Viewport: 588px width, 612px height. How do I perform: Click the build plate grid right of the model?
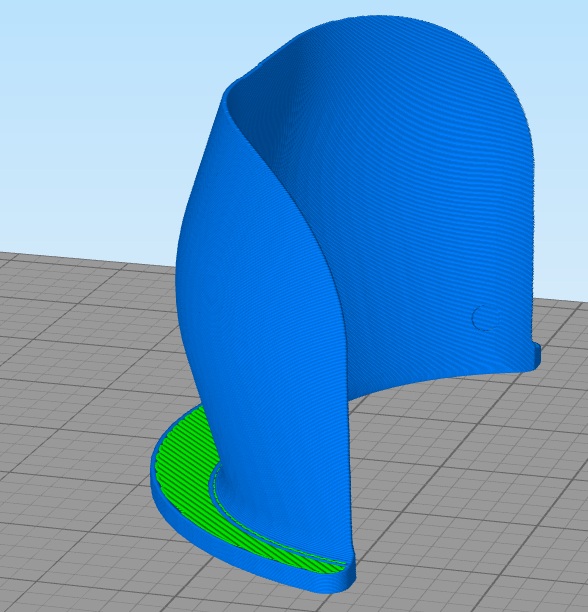[x=507, y=488]
